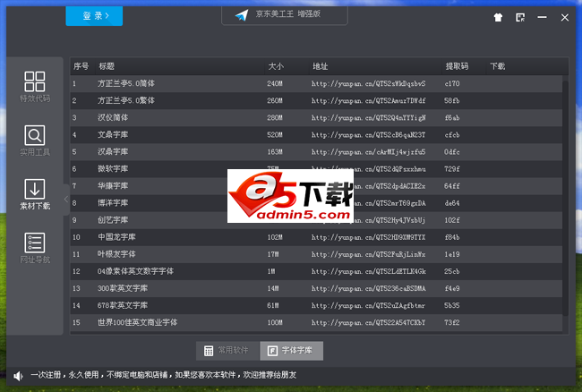The height and width of the screenshot is (392, 582).
Task: Click the size value 240M
Action: 275,84
